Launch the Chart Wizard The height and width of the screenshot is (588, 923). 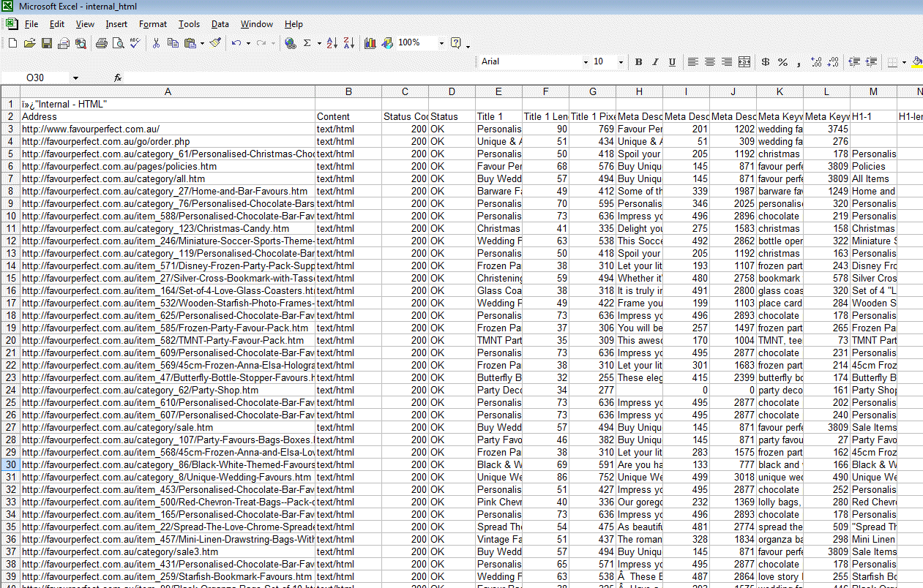click(x=370, y=43)
